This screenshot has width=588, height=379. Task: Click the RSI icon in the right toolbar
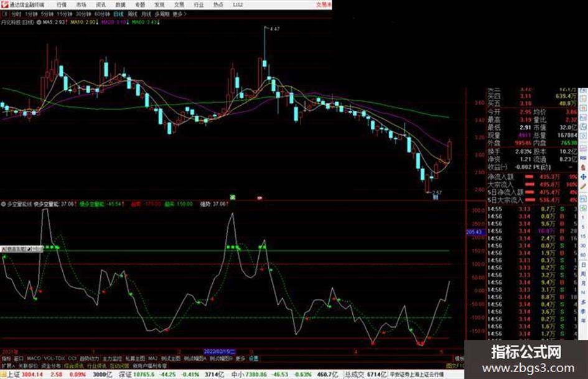(x=583, y=158)
